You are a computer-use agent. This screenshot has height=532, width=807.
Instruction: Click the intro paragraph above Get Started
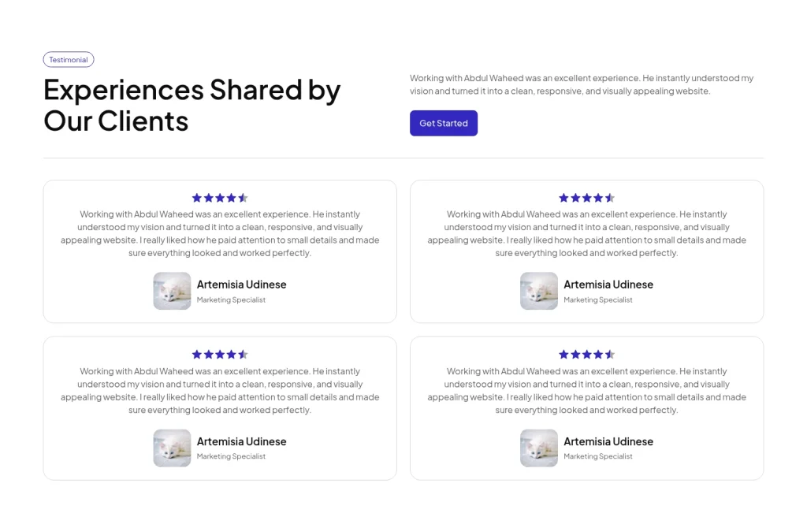pyautogui.click(x=582, y=84)
